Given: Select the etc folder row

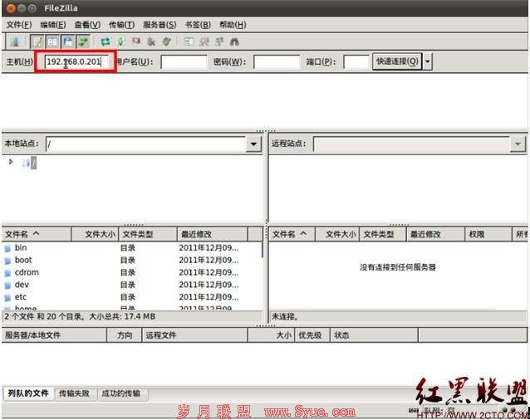Looking at the screenshot, I should tap(132, 297).
